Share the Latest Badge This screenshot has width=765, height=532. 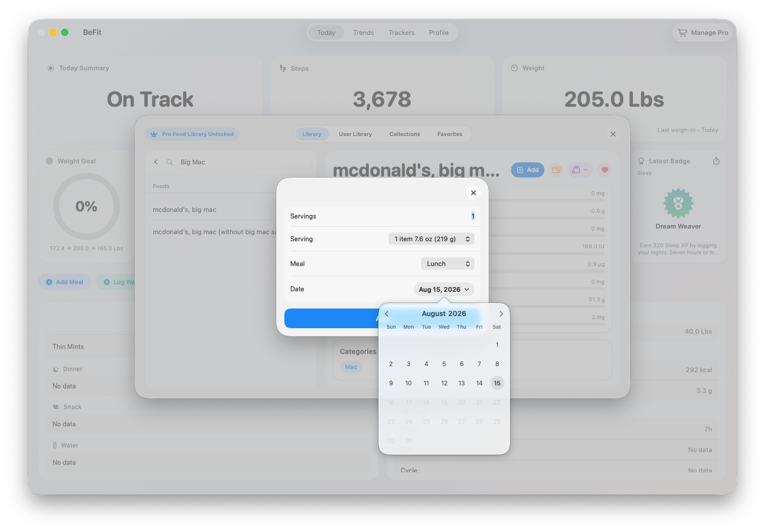coord(716,161)
